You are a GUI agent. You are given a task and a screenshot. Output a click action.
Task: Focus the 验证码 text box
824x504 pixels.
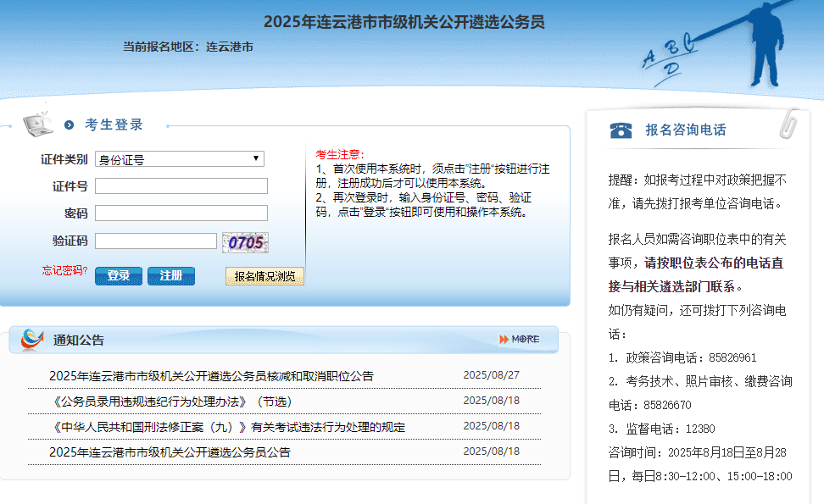[x=156, y=241]
